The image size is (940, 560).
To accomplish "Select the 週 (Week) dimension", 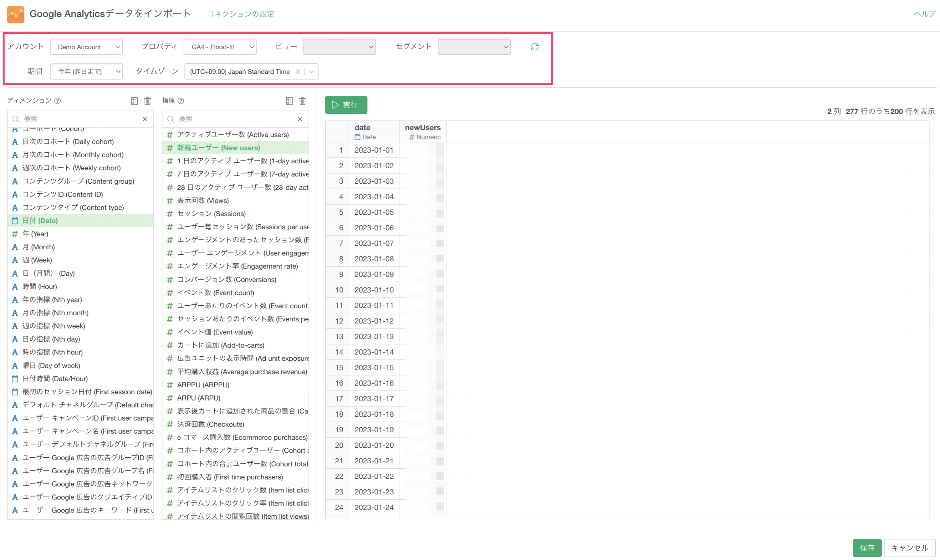I will 80,260.
